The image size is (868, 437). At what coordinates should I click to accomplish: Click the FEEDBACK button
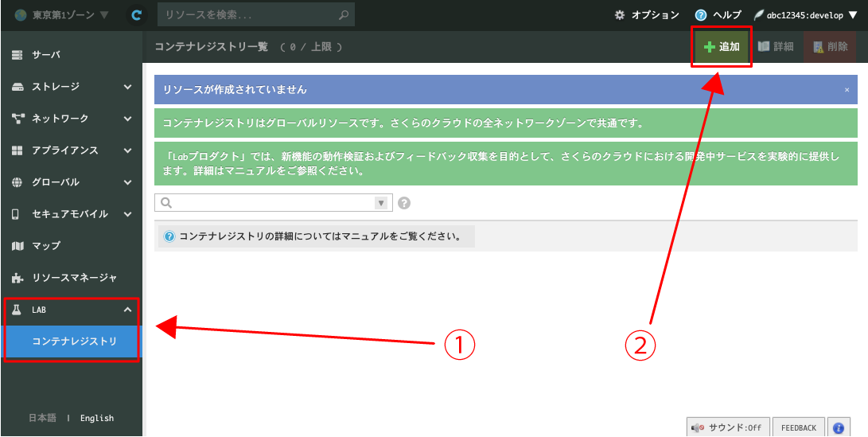[799, 427]
